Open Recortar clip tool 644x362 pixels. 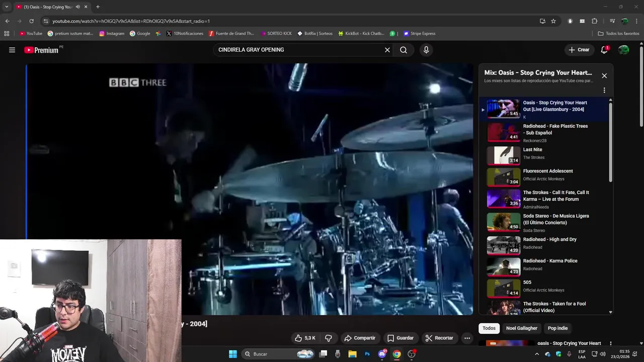point(439,338)
